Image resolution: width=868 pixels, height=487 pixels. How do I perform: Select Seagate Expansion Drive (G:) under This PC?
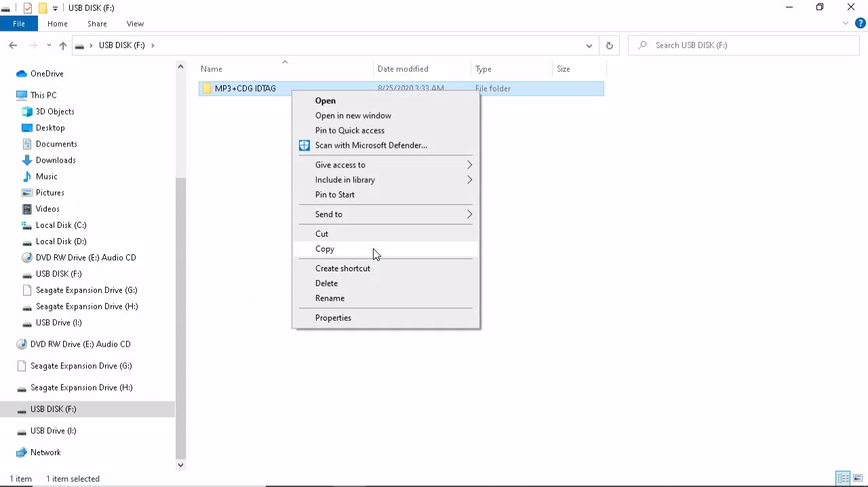tap(87, 290)
